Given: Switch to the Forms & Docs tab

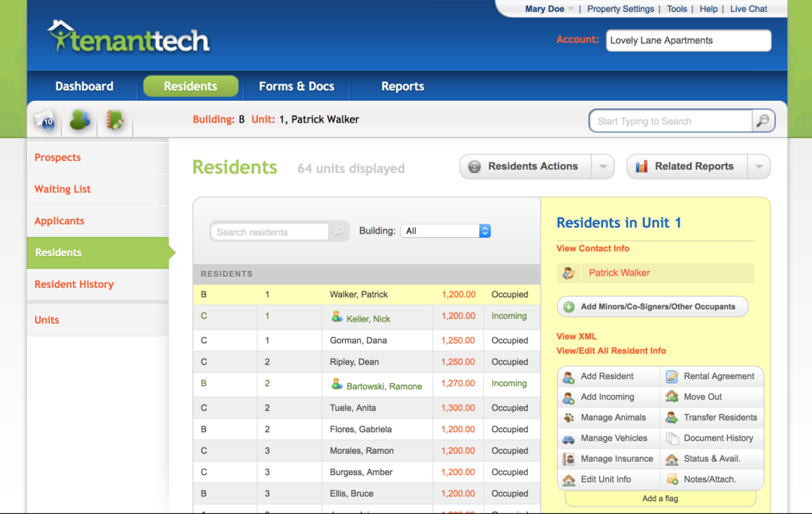Looking at the screenshot, I should pyautogui.click(x=296, y=86).
